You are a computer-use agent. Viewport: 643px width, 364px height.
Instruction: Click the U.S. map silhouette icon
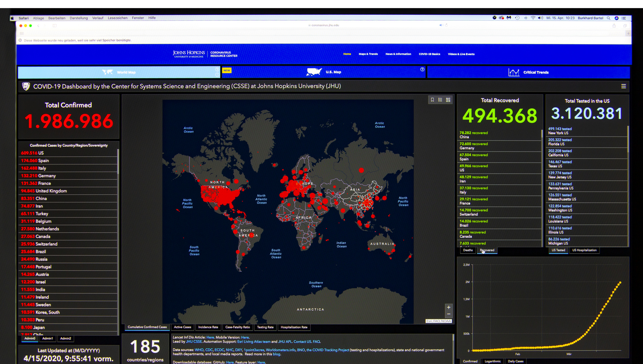(x=314, y=72)
